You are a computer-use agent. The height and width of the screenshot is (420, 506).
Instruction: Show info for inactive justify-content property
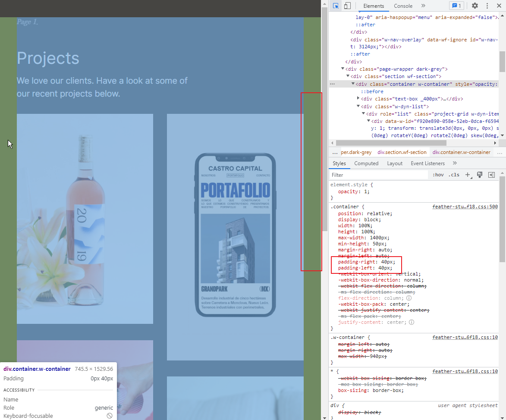(x=412, y=322)
